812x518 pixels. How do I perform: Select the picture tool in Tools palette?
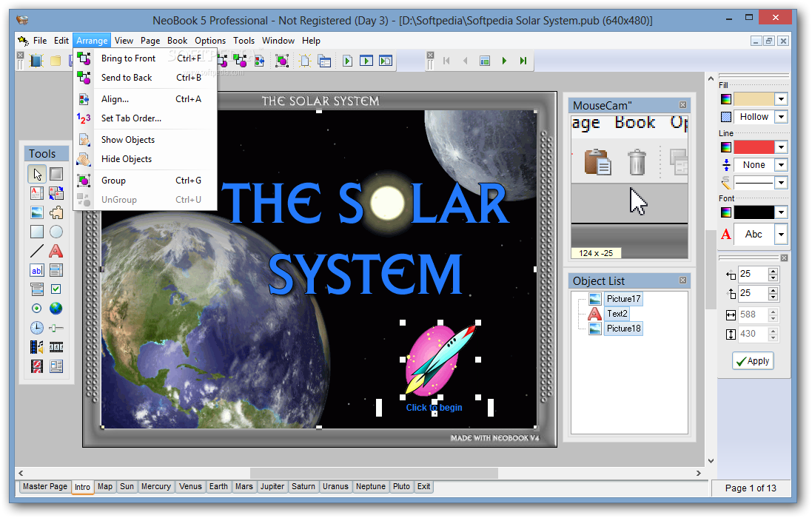tap(37, 212)
